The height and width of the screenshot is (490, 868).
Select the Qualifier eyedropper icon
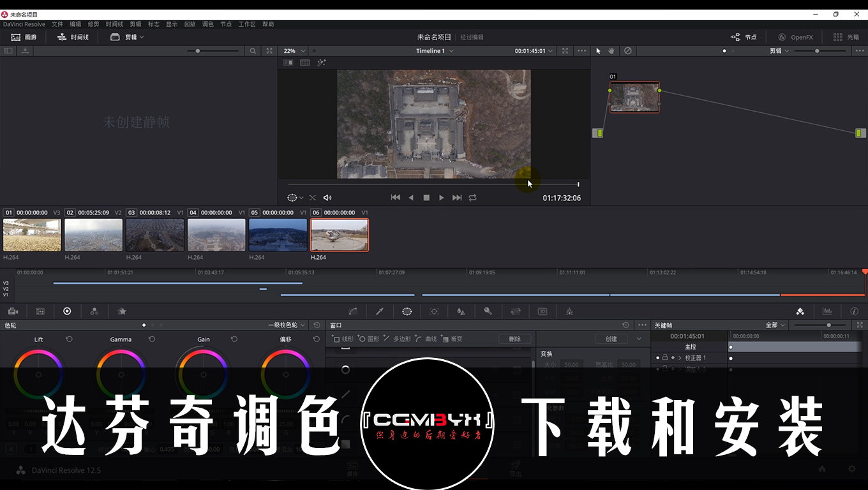click(380, 311)
